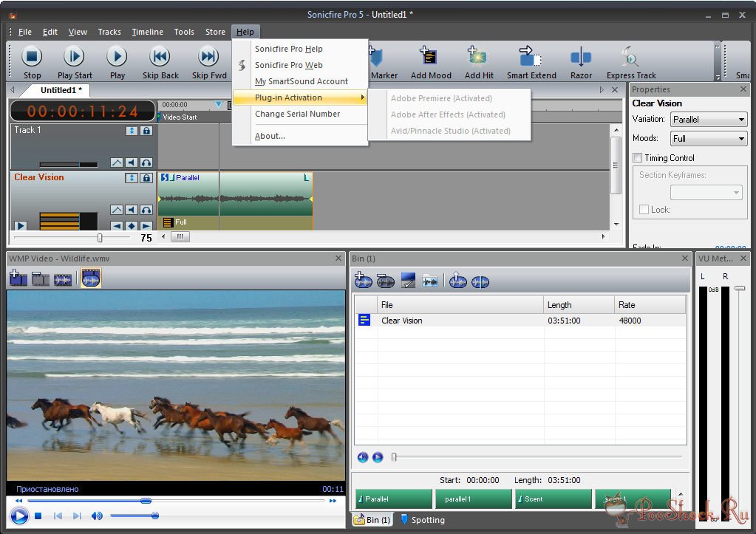
Task: Click the play preview button in Bin
Action: [378, 457]
